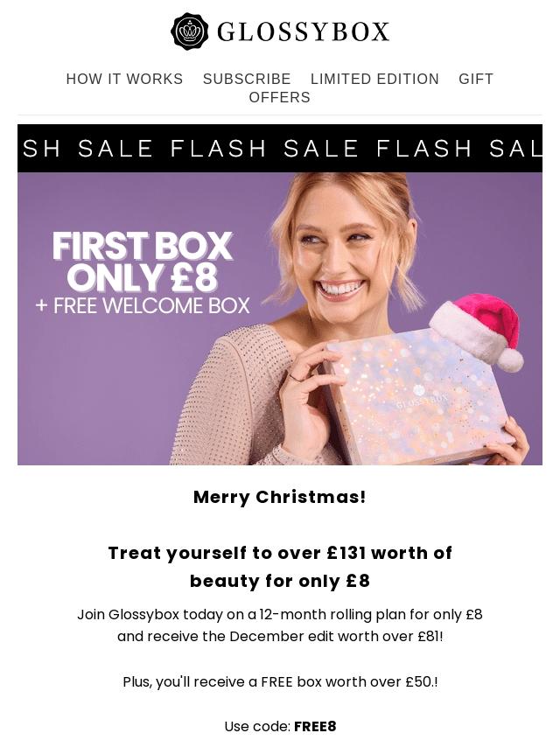Click the FREE box worth over £50 line
This screenshot has height=747, width=560.
[280, 681]
